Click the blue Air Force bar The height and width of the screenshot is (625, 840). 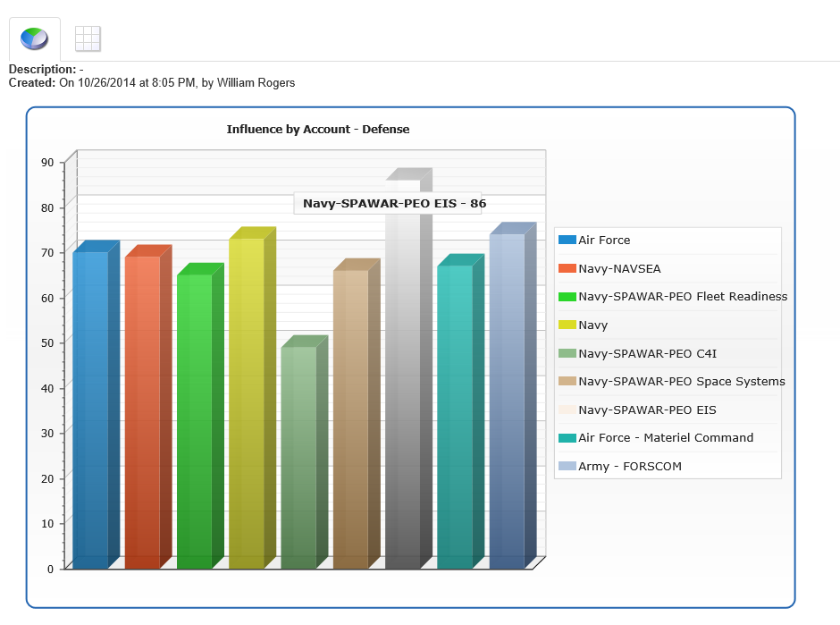pyautogui.click(x=90, y=411)
